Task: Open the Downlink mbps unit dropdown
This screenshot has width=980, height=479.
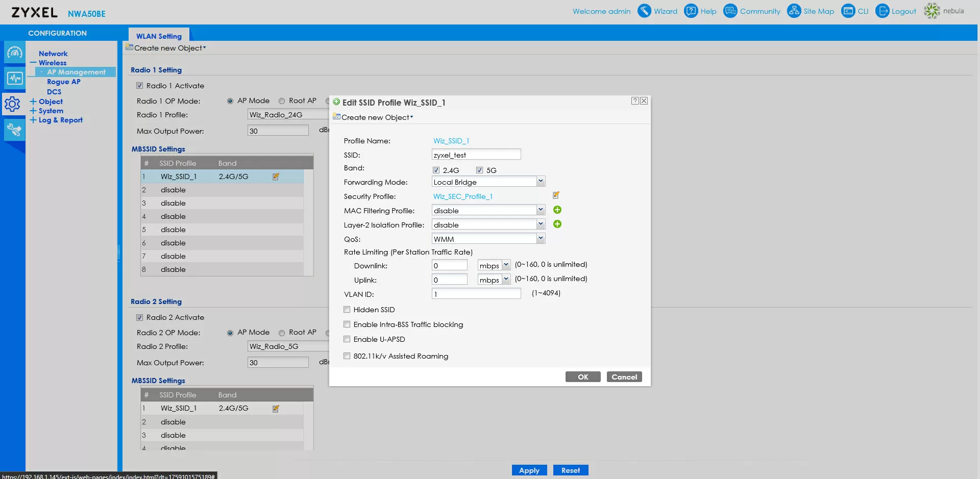Action: (505, 265)
